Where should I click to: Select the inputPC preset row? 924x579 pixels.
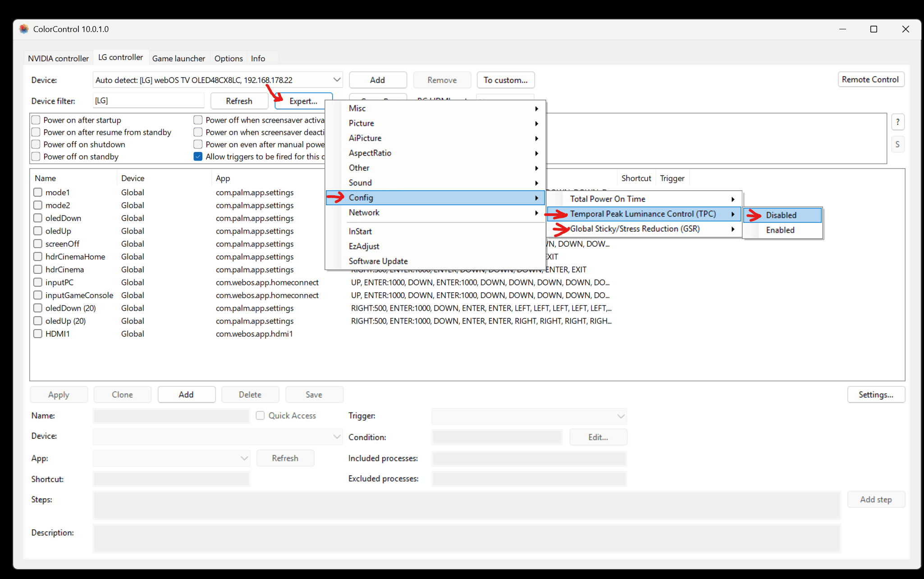(x=59, y=282)
